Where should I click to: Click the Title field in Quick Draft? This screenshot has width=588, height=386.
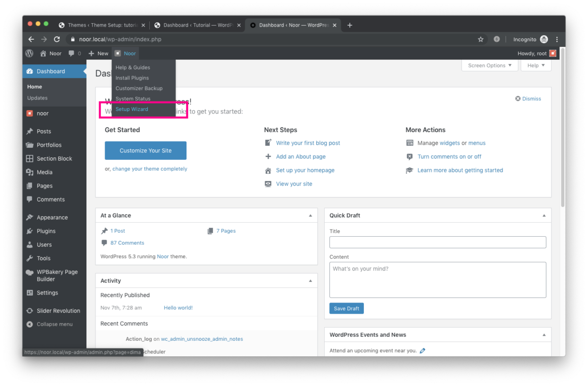(x=437, y=242)
